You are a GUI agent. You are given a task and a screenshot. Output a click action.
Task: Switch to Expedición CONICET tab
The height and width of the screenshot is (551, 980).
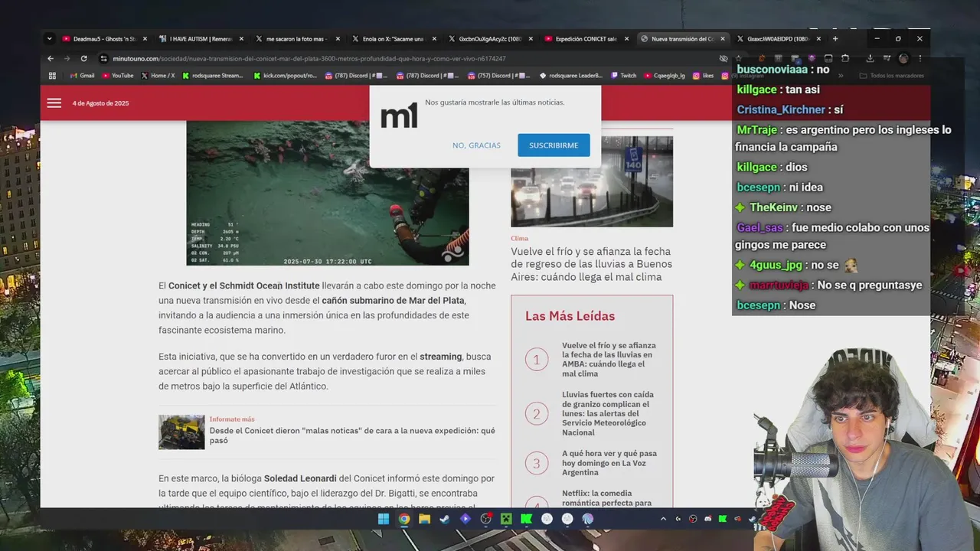(586, 38)
